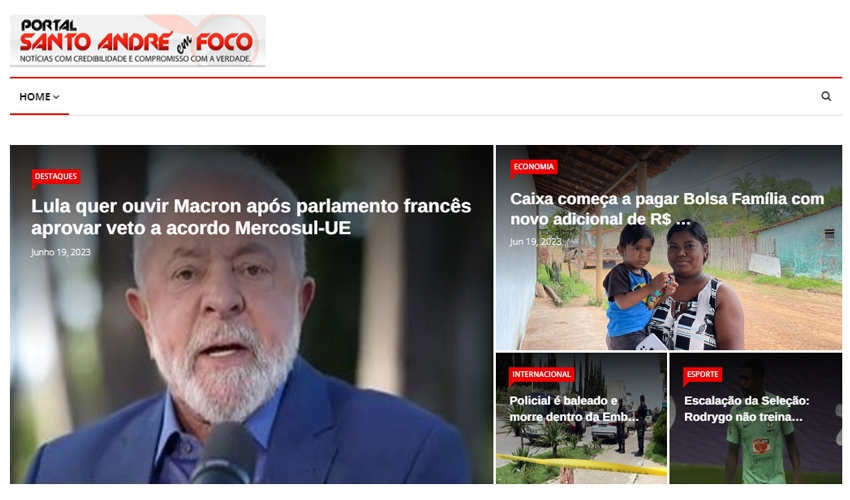Viewport: 850px width, 500px height.
Task: Open Escalação da Seleção headline
Action: (x=746, y=408)
